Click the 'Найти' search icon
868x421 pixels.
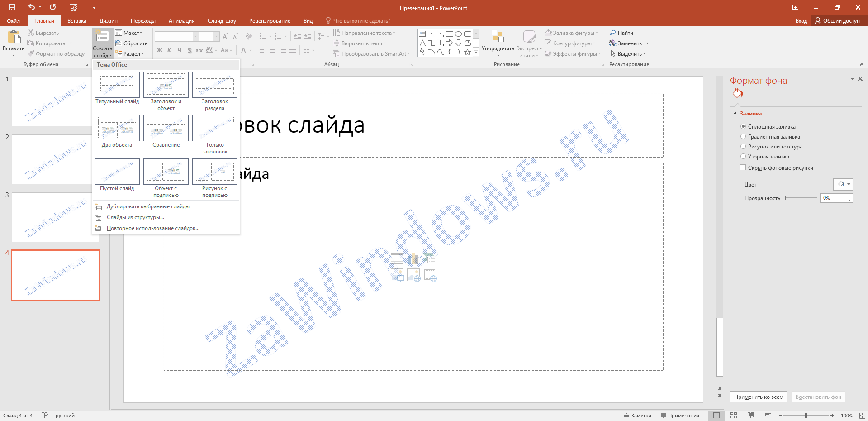click(613, 33)
